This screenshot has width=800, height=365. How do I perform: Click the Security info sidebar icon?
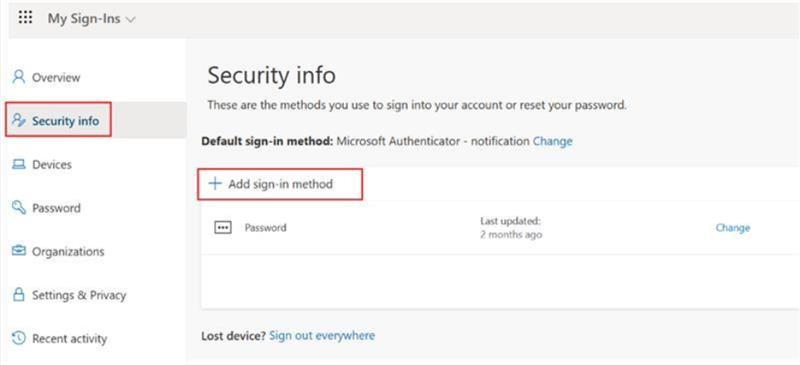click(x=19, y=120)
